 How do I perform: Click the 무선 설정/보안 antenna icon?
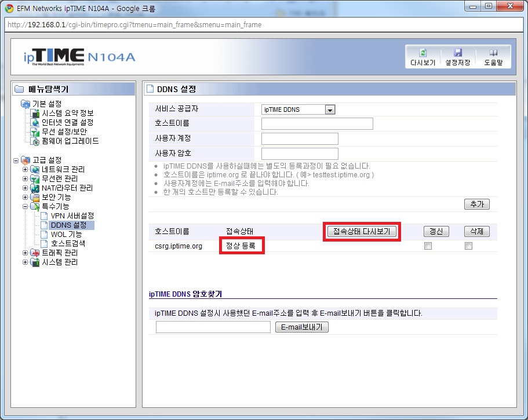(35, 132)
